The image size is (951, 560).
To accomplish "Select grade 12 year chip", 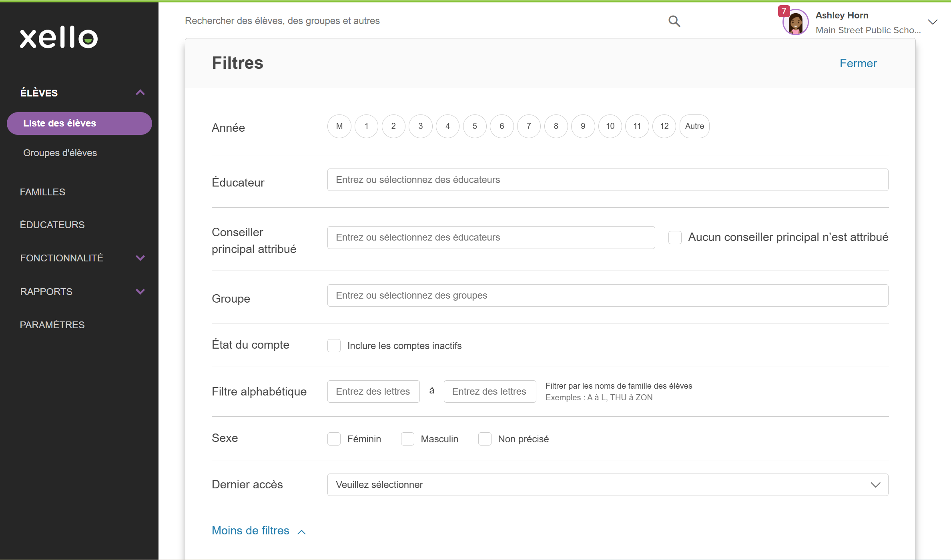I will click(x=664, y=126).
